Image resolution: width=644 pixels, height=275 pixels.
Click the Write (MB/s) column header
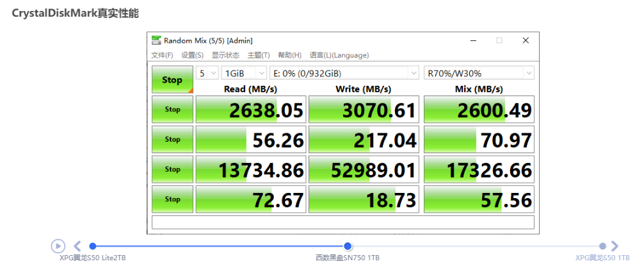point(364,89)
